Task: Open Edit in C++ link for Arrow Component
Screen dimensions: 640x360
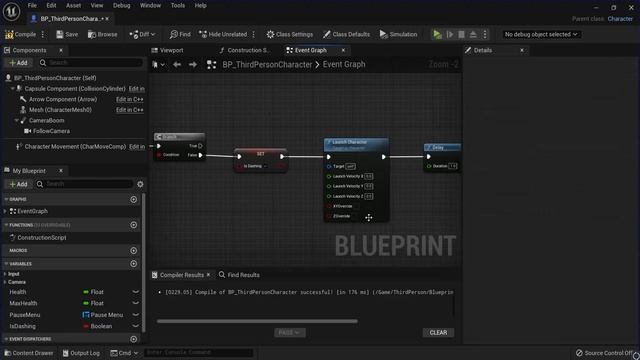Action: [129, 99]
